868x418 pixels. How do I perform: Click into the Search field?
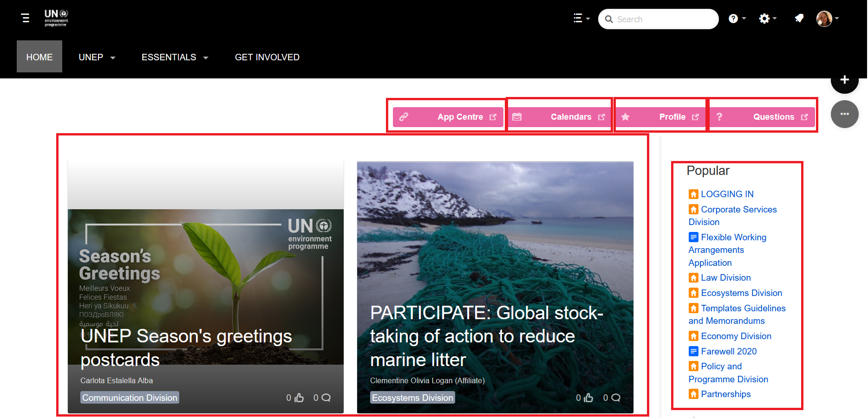click(658, 19)
